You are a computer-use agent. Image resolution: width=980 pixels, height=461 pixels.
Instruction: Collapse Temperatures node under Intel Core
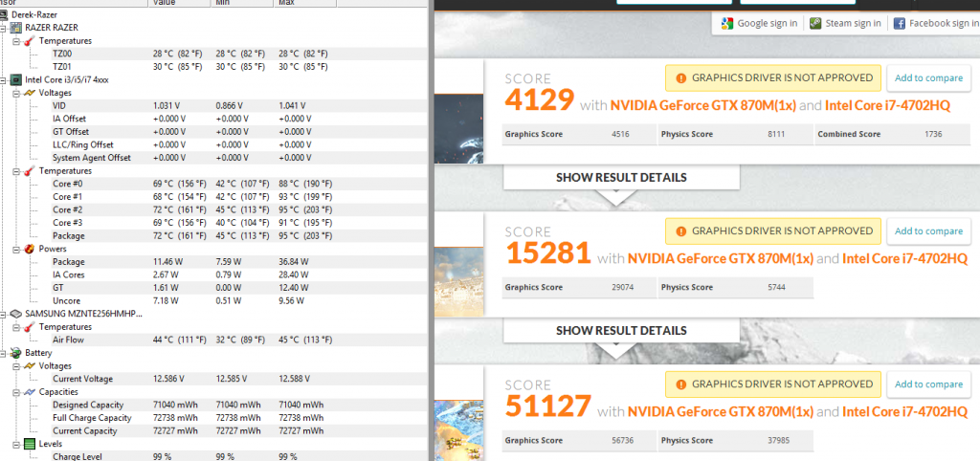point(17,170)
